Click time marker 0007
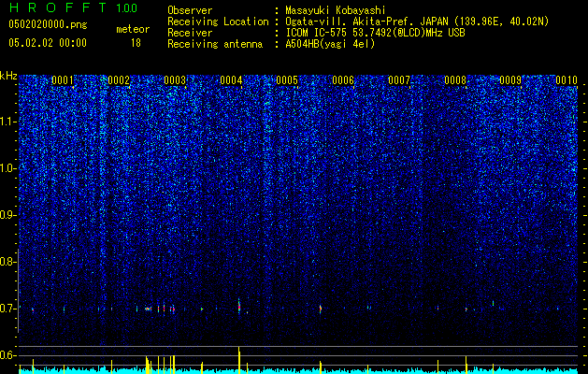 point(399,79)
